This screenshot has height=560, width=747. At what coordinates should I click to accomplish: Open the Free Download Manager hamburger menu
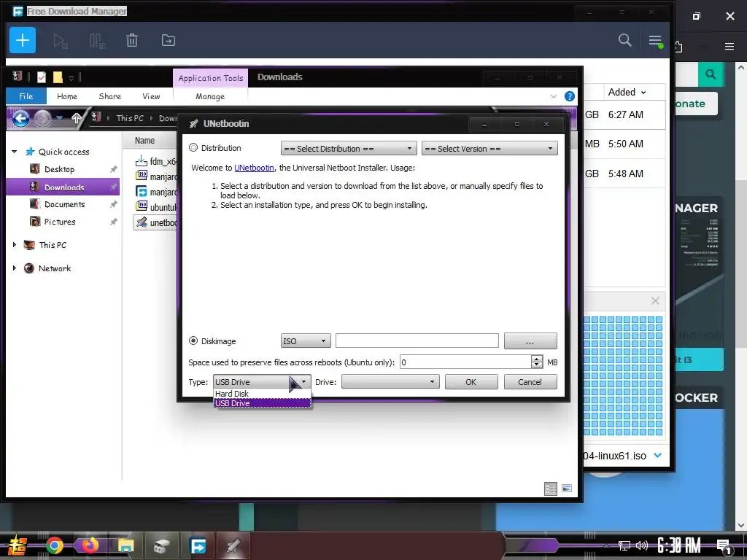pos(656,41)
